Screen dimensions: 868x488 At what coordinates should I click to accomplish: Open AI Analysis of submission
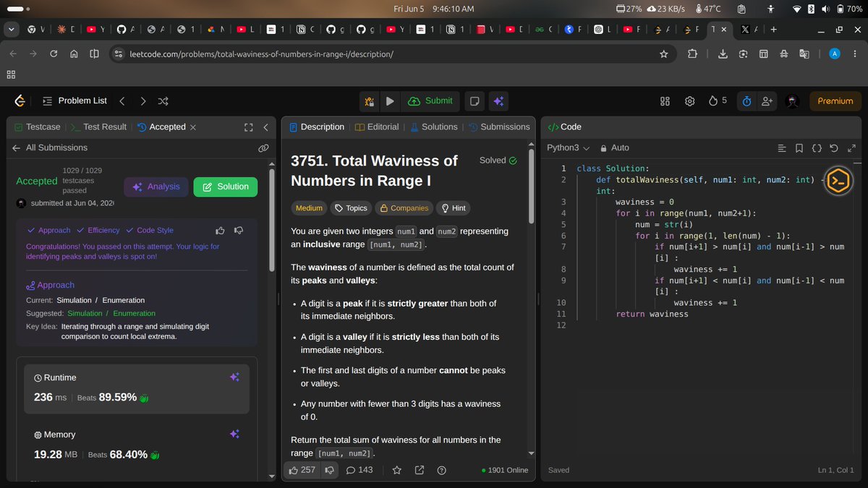tap(156, 187)
